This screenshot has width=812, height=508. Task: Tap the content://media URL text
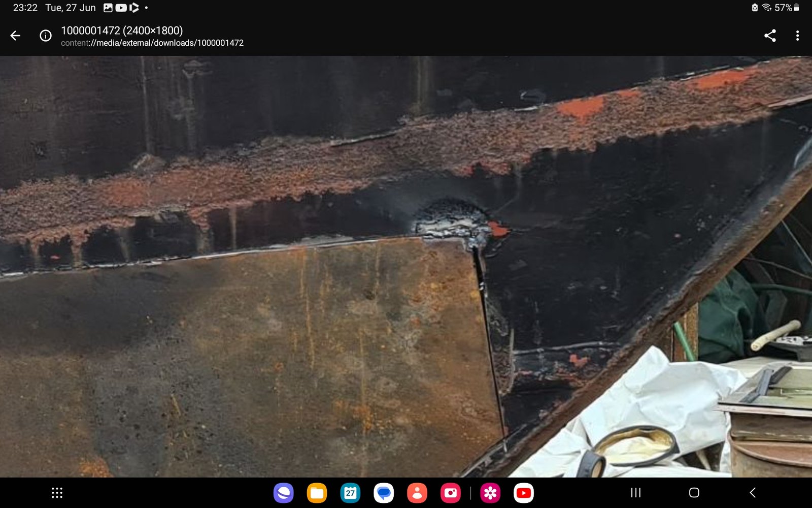(x=152, y=43)
